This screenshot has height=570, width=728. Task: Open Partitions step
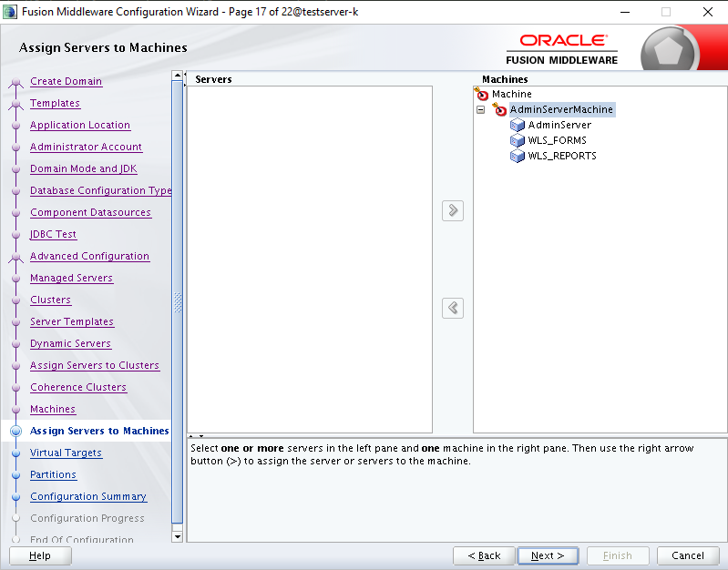click(53, 474)
